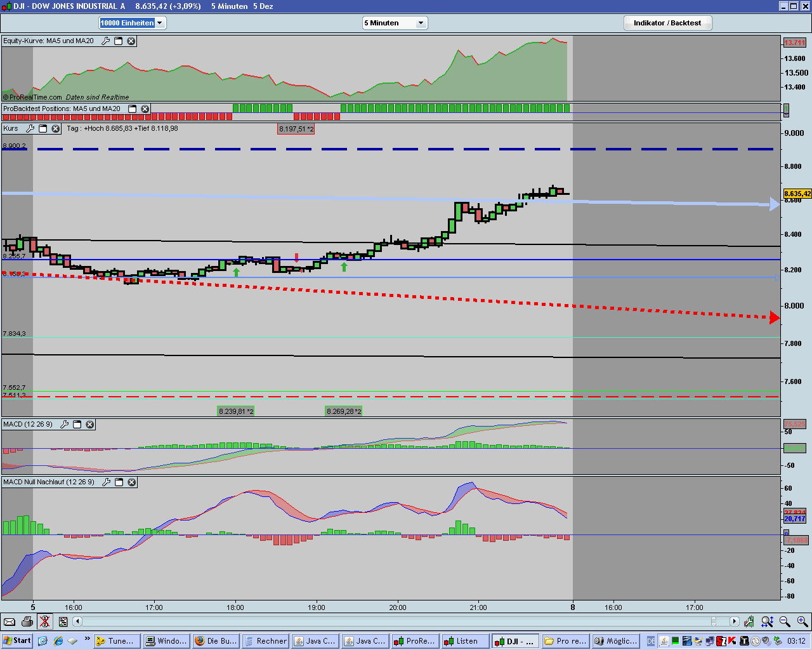Click the MACD Null Nachlauf (12 26 9) title
Viewport: 812px width, 650px height.
click(x=49, y=482)
